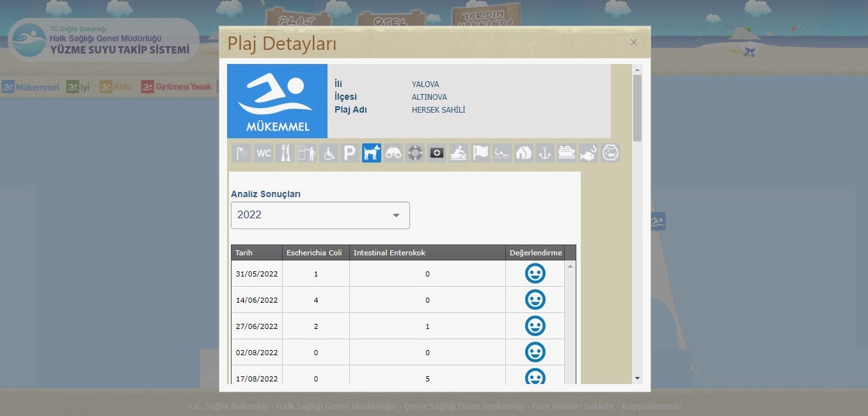Image resolution: width=868 pixels, height=416 pixels.
Task: Click the shower facility icon
Action: [242, 153]
